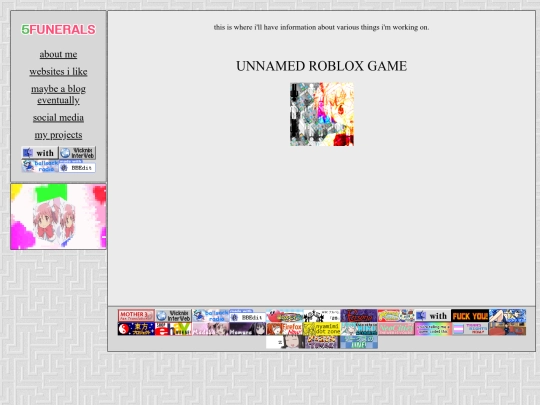Click the blue checkered badge with green text
Image resolution: width=540 pixels, height=405 pixels.
pyautogui.click(x=359, y=342)
